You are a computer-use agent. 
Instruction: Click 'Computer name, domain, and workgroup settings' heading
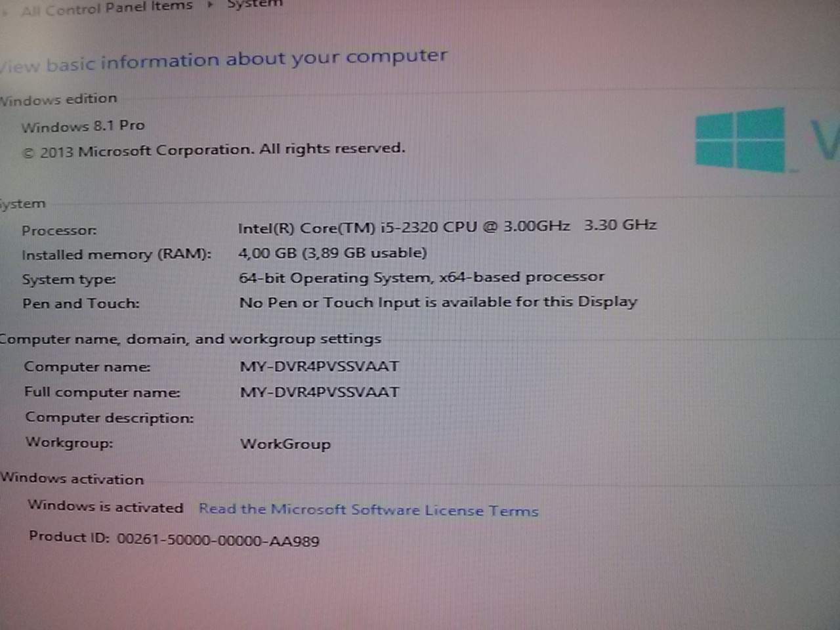pyautogui.click(x=190, y=339)
